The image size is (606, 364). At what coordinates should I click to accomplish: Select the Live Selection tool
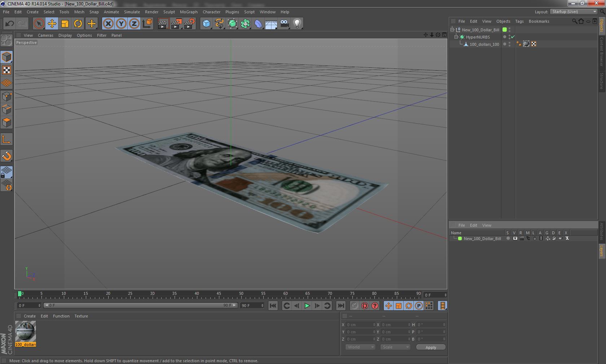coord(39,24)
